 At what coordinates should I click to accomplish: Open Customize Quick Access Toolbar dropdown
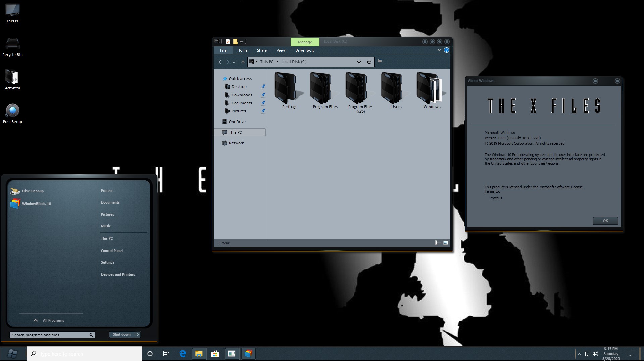pyautogui.click(x=241, y=42)
